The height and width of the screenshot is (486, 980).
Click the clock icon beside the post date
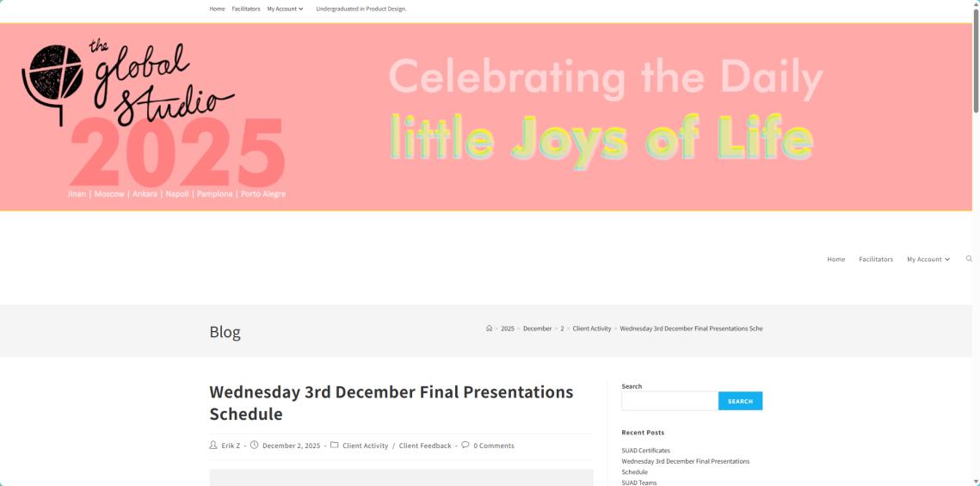pyautogui.click(x=254, y=446)
